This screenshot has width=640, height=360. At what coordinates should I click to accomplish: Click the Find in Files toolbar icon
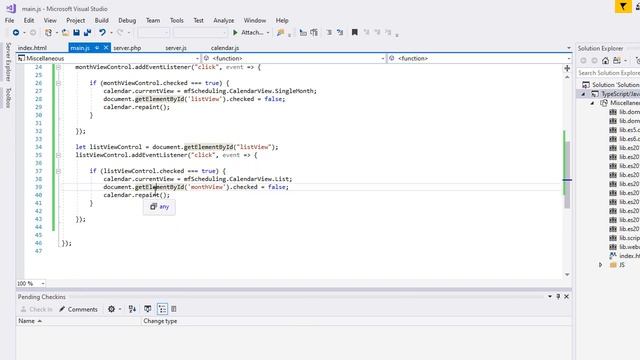(x=280, y=32)
